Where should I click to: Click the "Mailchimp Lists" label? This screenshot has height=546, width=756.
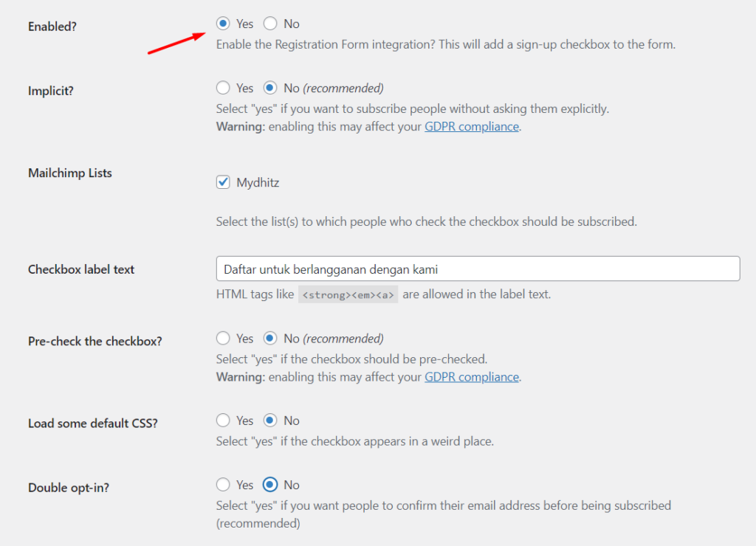click(69, 173)
